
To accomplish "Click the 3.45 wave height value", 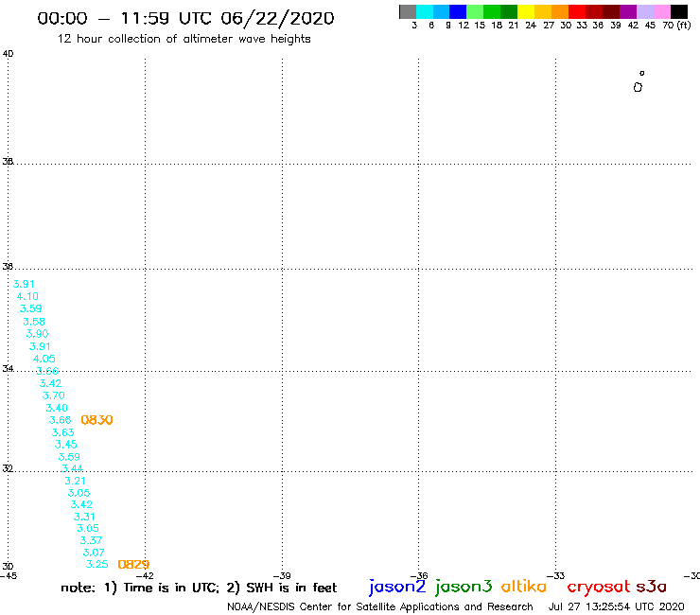I will click(x=65, y=445).
